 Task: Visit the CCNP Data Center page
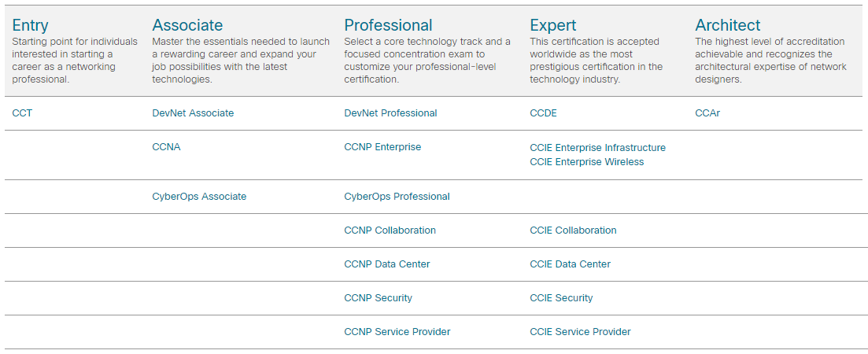click(386, 264)
